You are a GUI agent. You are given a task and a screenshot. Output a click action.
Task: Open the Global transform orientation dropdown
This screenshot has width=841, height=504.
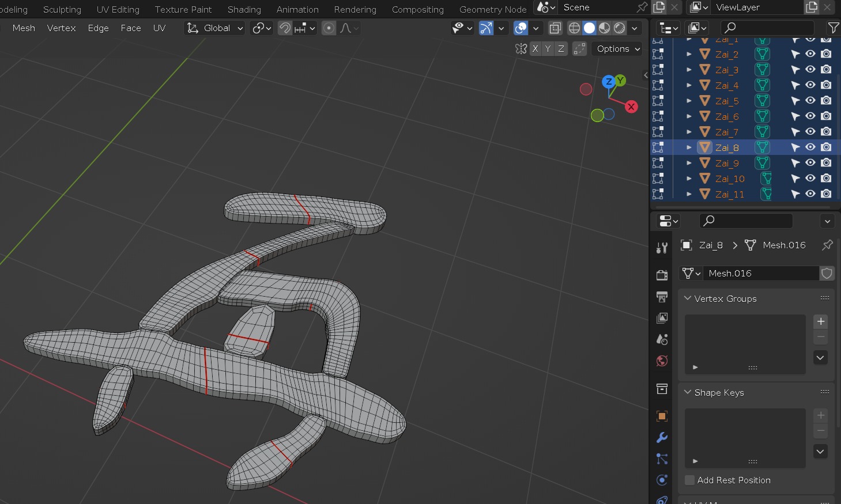point(214,28)
